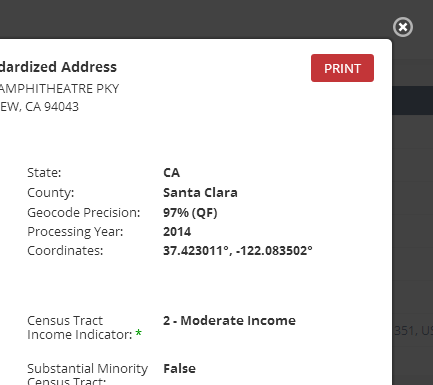The height and width of the screenshot is (385, 433).
Task: Select the AMPHITHEATRE PKY address line
Action: 59,89
